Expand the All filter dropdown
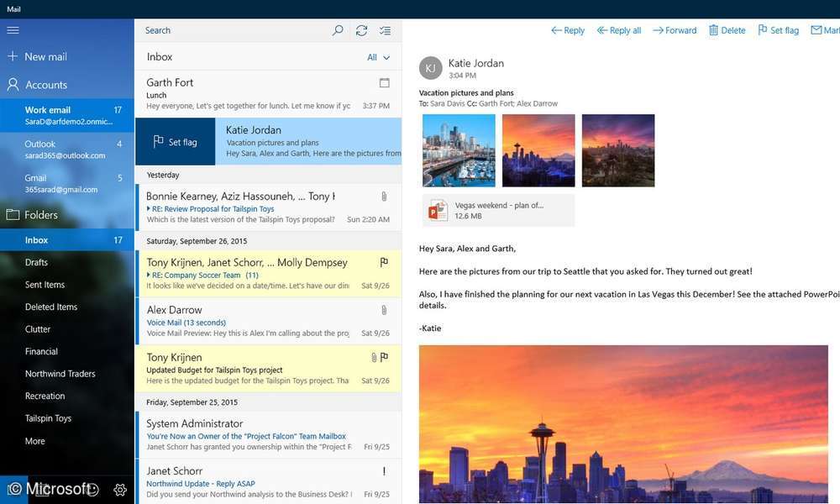This screenshot has height=504, width=840. [379, 57]
